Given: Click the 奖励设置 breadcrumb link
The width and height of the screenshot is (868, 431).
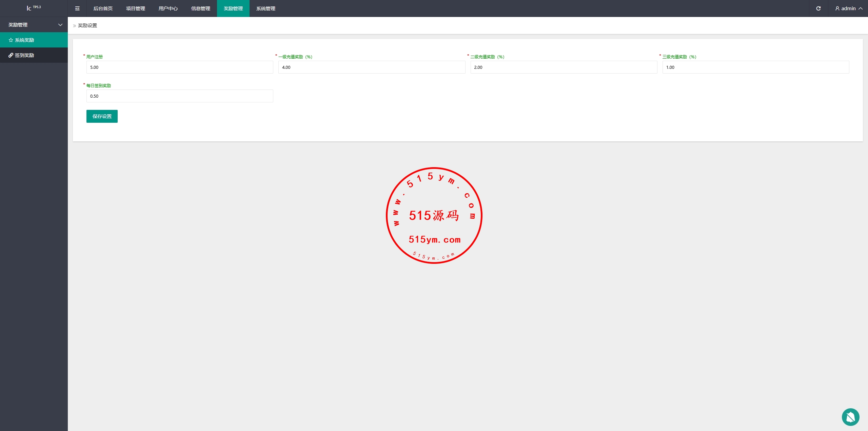Looking at the screenshot, I should click(x=87, y=25).
